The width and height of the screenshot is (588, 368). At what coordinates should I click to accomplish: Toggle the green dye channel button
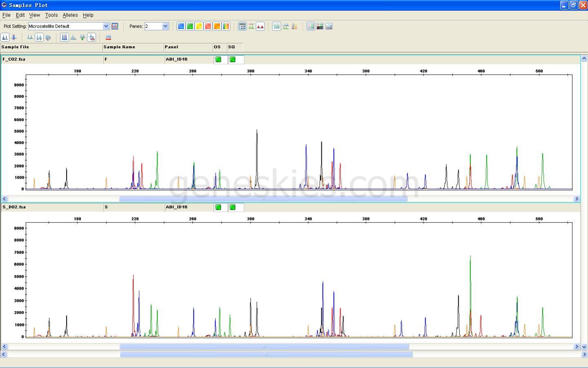[190, 26]
